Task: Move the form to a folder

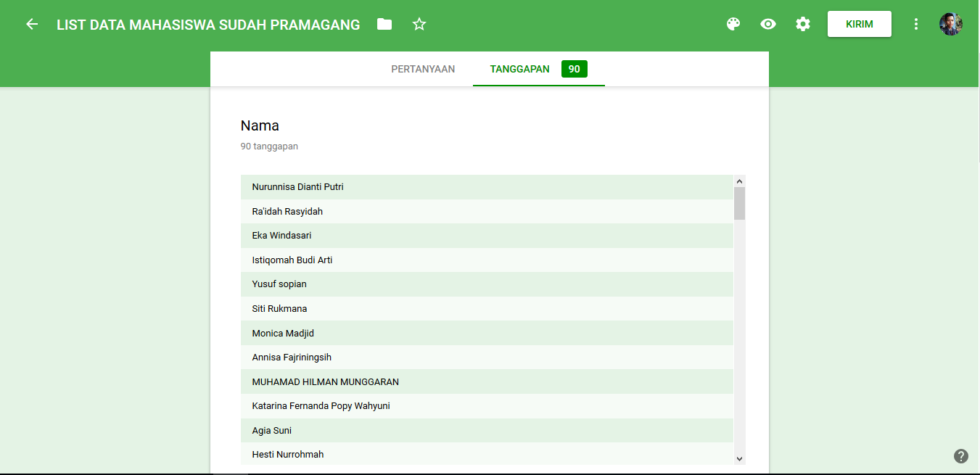Action: click(384, 24)
